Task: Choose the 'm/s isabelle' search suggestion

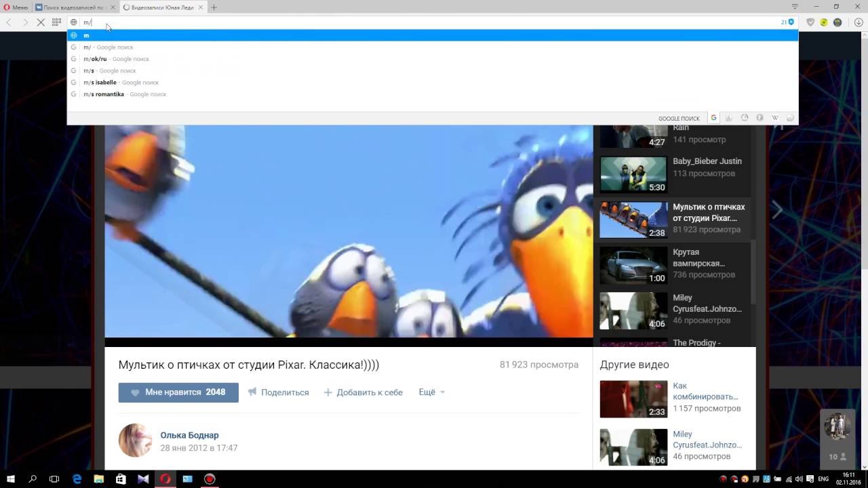Action: pos(433,83)
